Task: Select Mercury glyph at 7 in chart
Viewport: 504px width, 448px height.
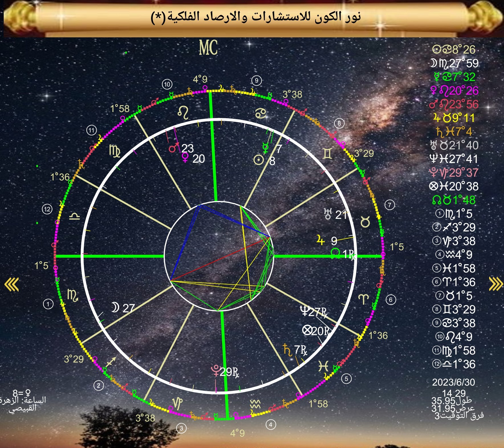Action: pos(266,148)
